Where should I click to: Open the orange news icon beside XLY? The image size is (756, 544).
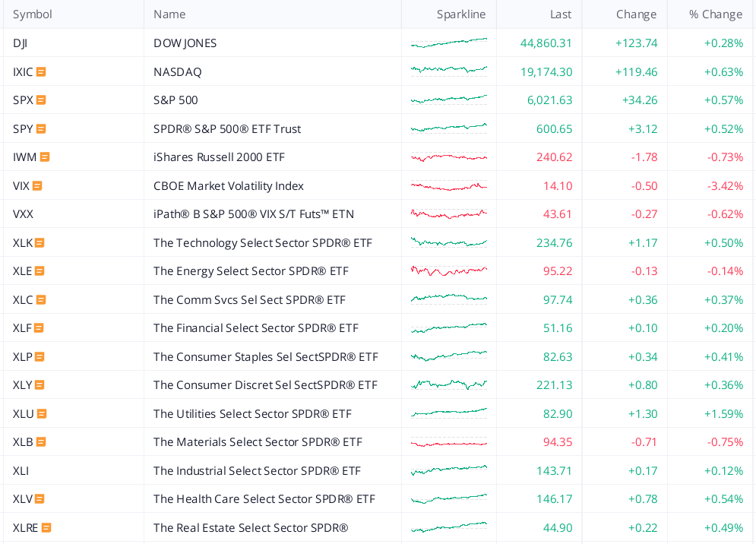[x=40, y=385]
